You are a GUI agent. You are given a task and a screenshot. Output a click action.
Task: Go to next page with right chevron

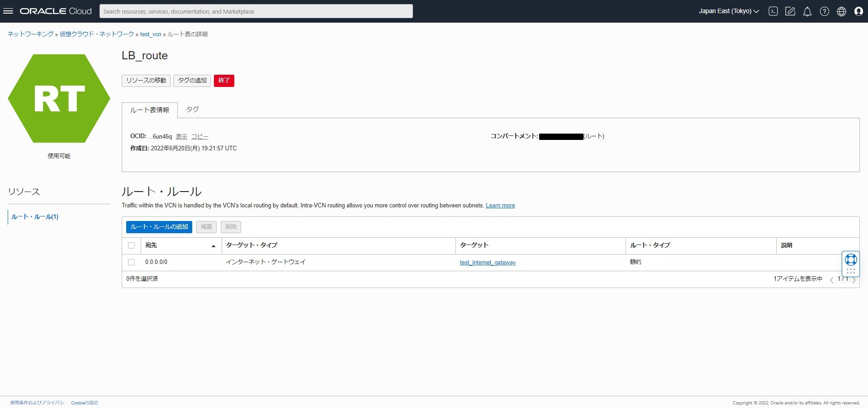coord(854,279)
